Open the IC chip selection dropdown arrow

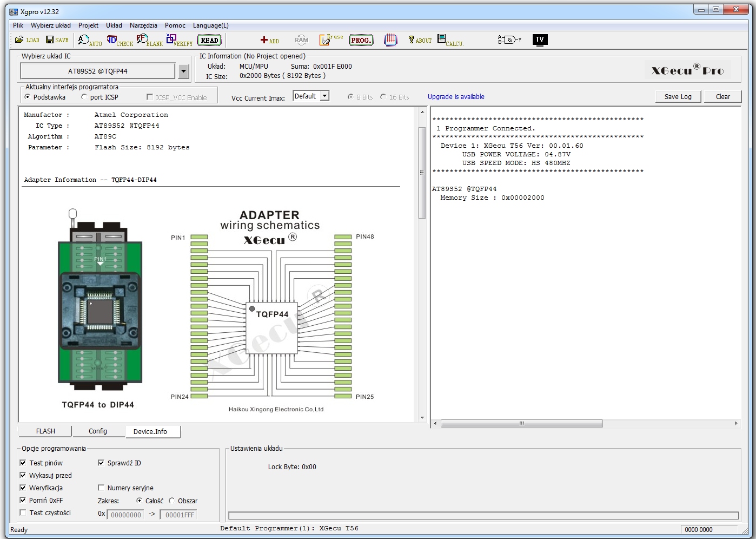click(x=184, y=71)
